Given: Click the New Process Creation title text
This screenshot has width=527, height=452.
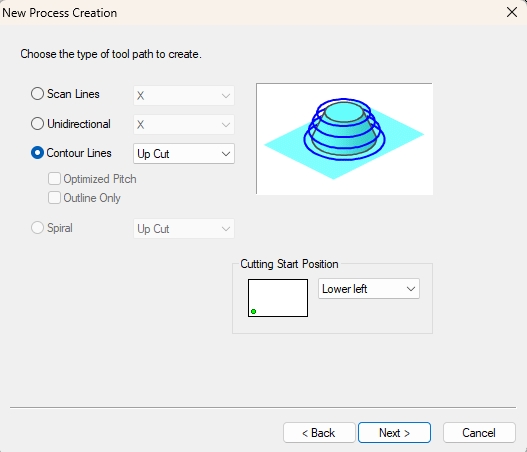Looking at the screenshot, I should [59, 13].
